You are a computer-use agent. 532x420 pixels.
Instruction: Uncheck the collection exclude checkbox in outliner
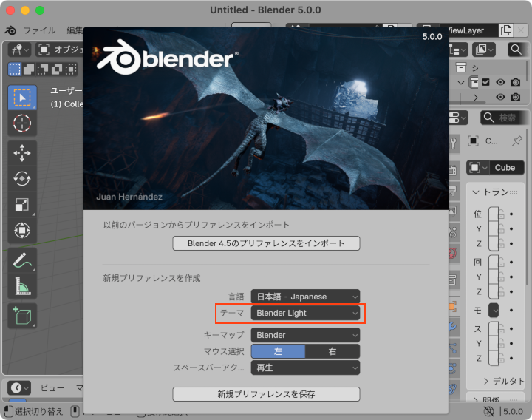(x=486, y=82)
